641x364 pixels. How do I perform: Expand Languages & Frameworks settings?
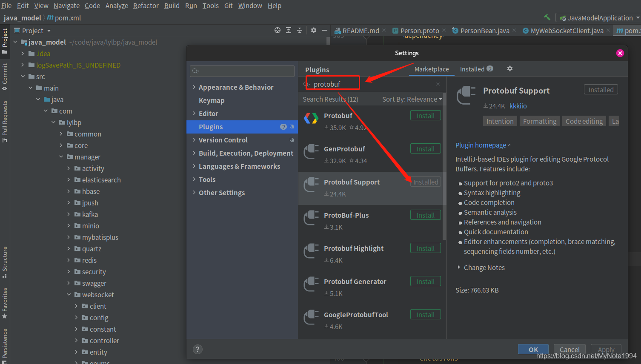pos(194,166)
